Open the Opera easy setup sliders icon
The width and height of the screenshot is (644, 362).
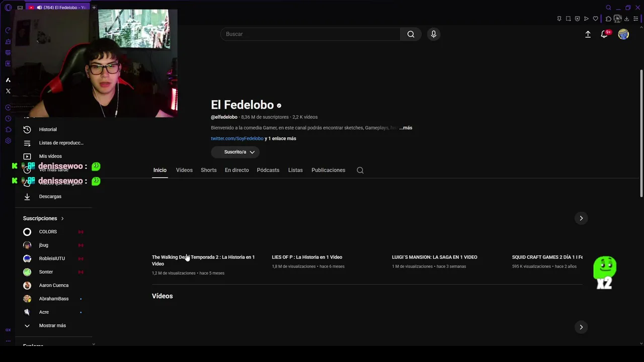point(635,19)
